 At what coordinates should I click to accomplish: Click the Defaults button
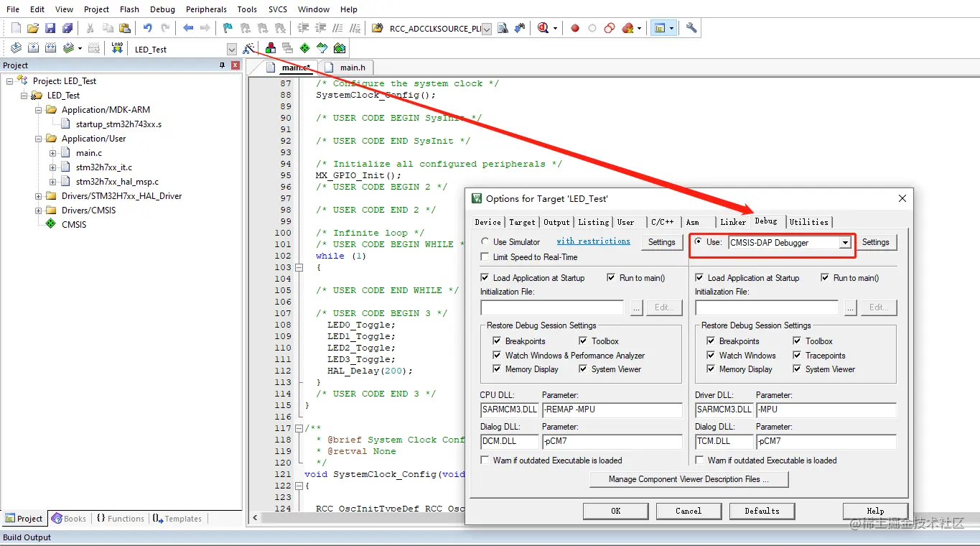762,511
